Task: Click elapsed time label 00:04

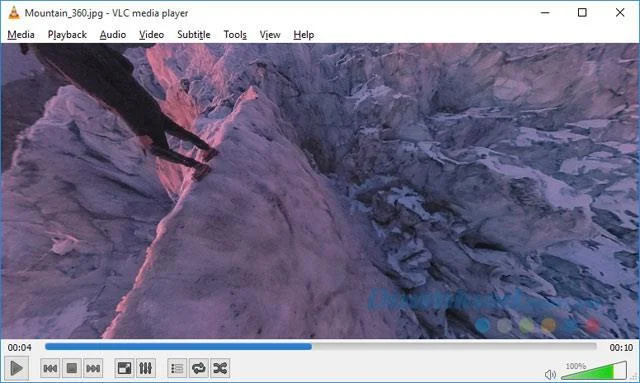Action: click(x=20, y=347)
